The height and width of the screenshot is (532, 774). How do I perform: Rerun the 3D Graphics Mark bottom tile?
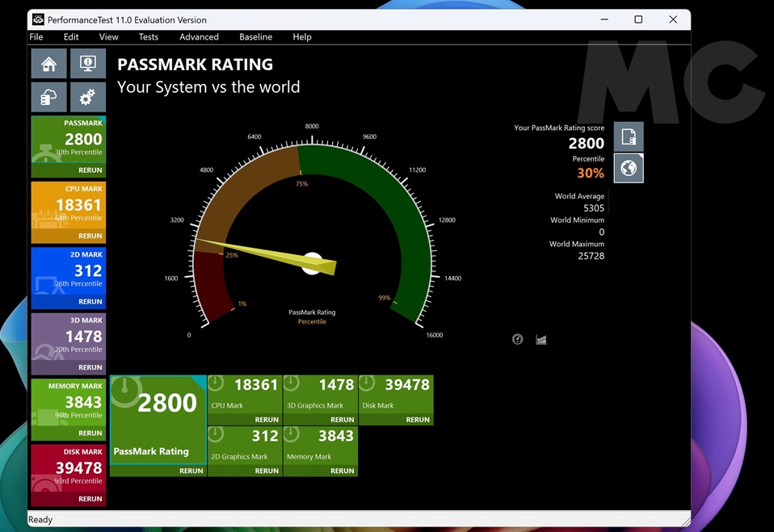342,420
